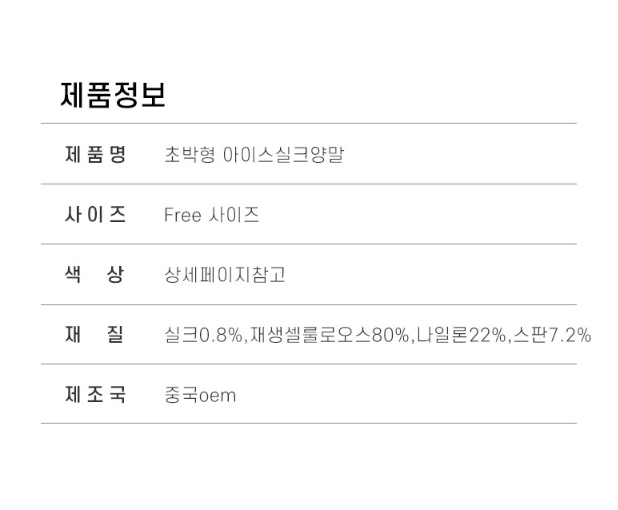Select the 상세페이지참고 value text
The image size is (618, 510).
tap(225, 275)
